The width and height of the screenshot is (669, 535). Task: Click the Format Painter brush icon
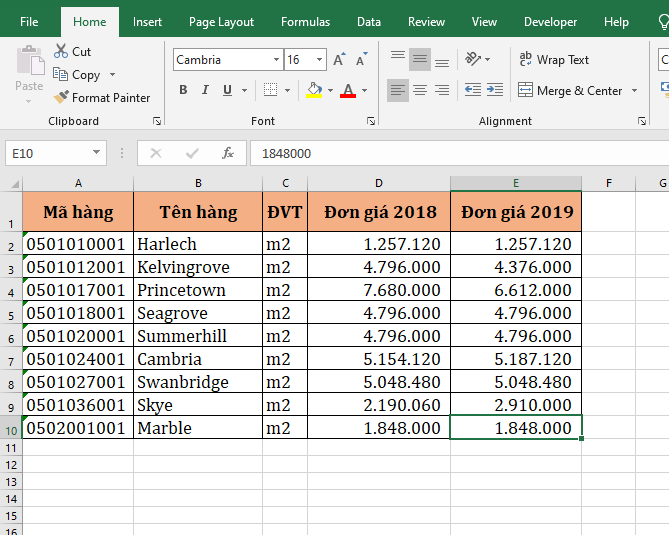click(x=61, y=98)
